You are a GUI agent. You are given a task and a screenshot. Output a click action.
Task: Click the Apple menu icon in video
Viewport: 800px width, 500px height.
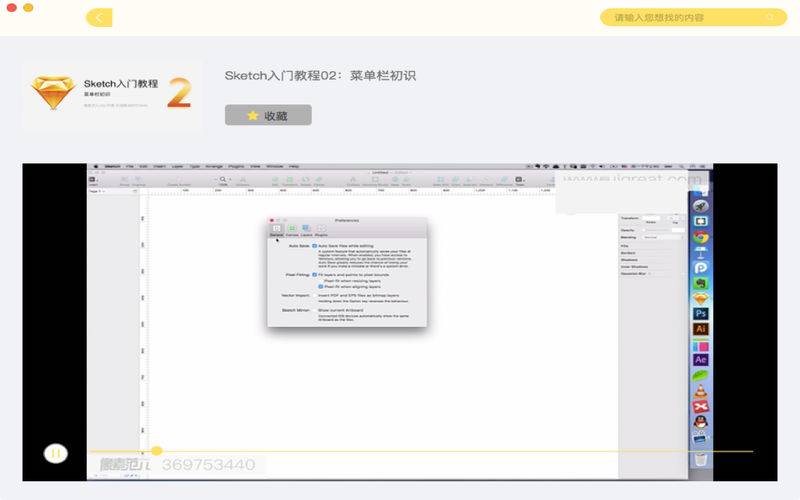(95, 166)
